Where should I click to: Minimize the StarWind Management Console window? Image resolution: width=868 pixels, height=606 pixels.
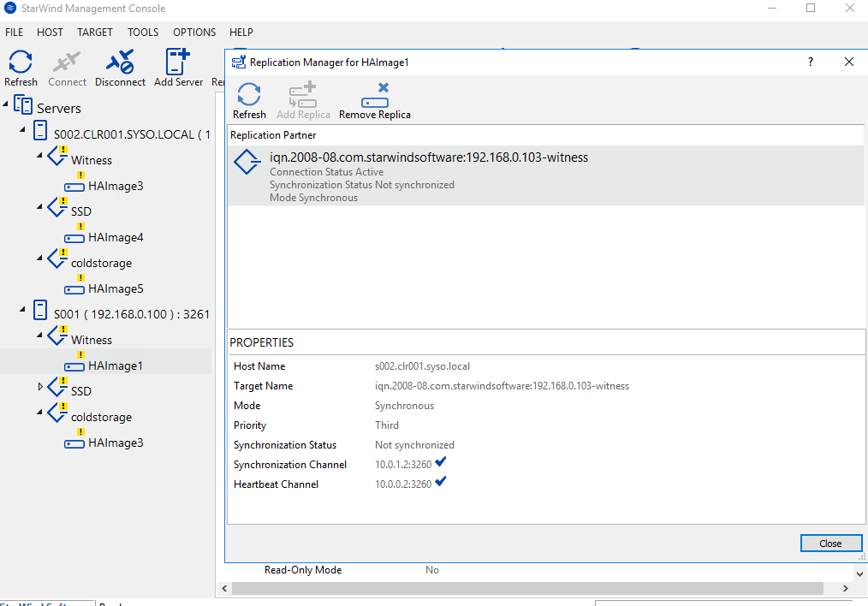pyautogui.click(x=772, y=9)
